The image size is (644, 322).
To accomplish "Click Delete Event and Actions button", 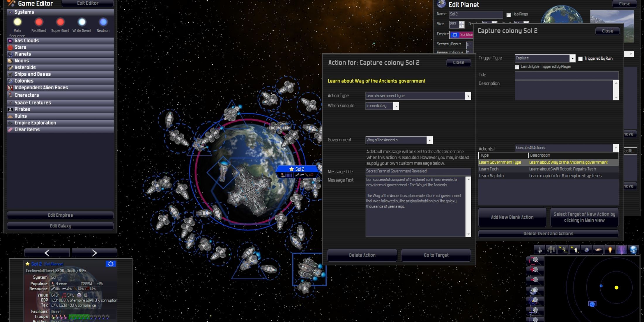I will tap(548, 234).
